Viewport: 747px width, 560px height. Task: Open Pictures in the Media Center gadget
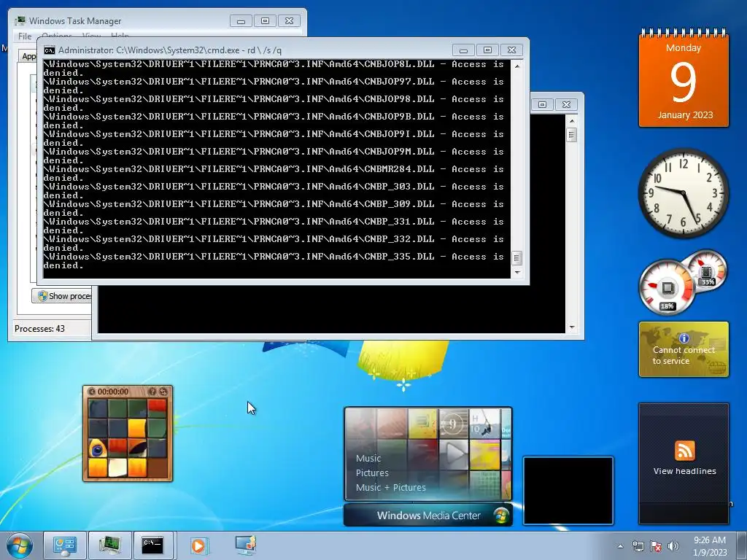372,472
